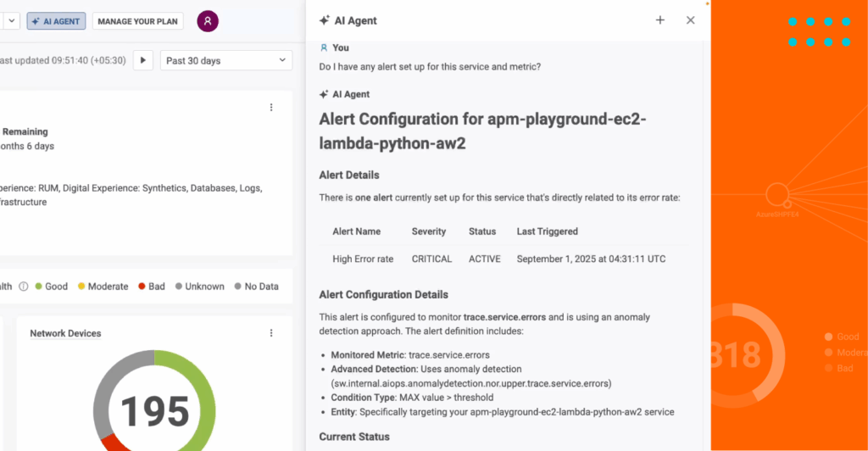Toggle the Good health legend filter
This screenshot has width=868, height=451.
pos(51,287)
